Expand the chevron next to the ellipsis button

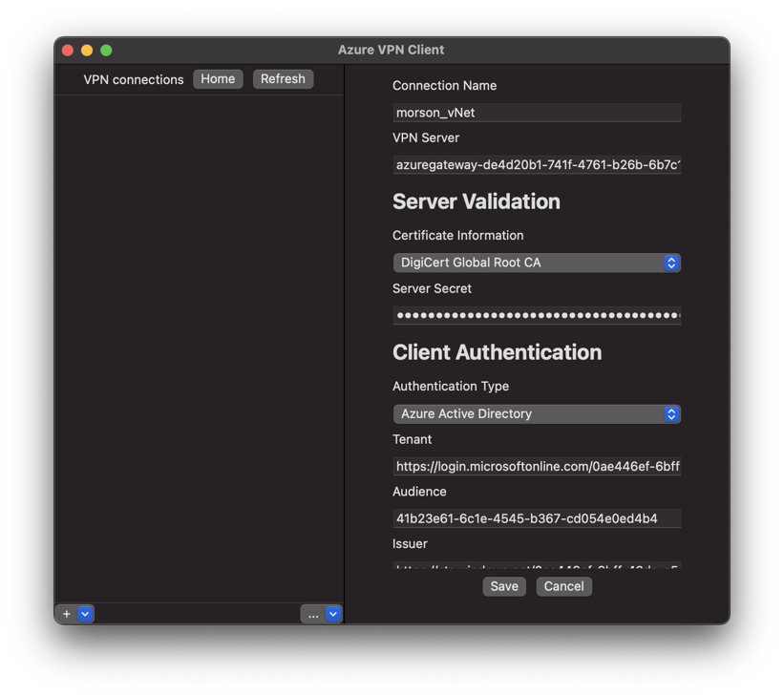332,614
